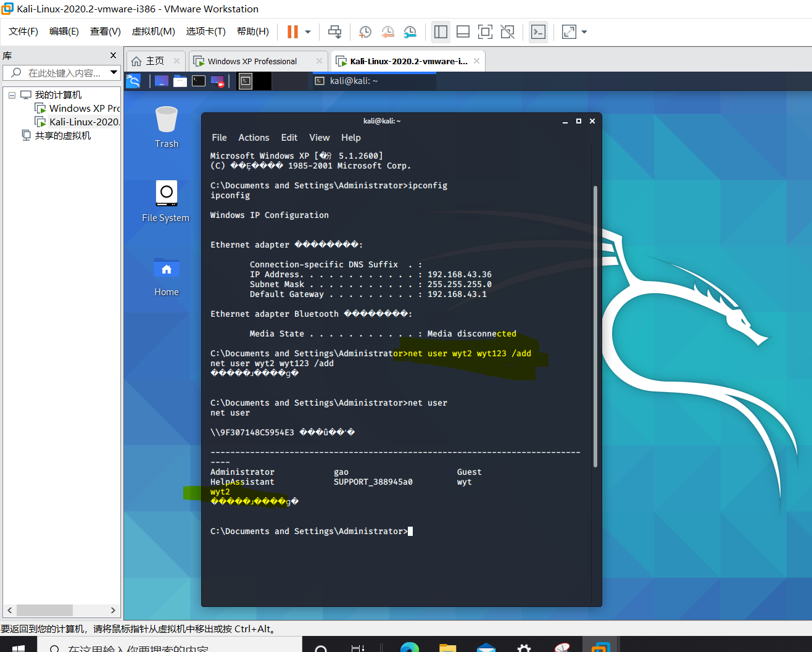This screenshot has width=812, height=652.
Task: Open the power options dropdown beside pause
Action: coord(308,31)
